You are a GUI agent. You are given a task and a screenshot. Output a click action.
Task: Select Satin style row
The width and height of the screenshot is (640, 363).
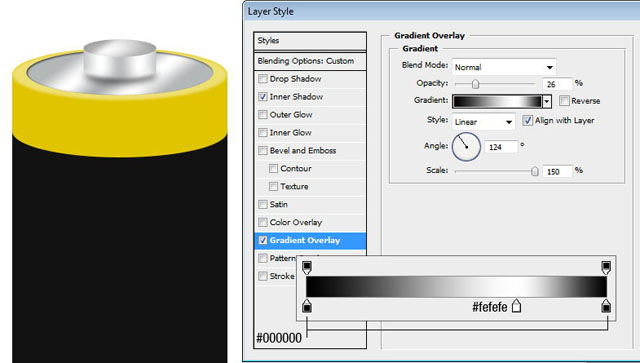pyautogui.click(x=310, y=205)
